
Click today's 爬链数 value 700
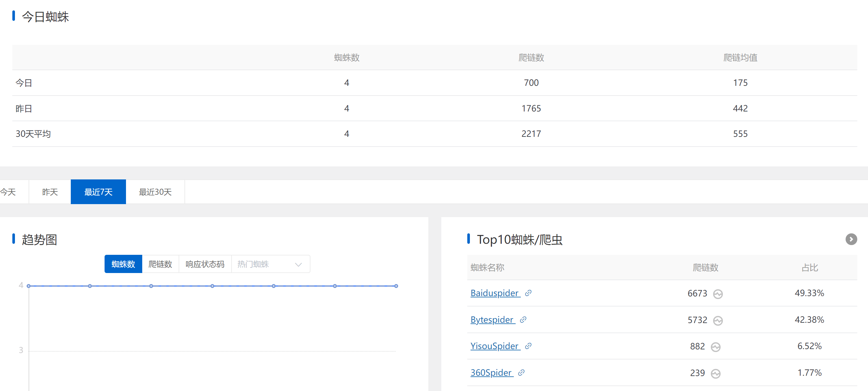531,83
